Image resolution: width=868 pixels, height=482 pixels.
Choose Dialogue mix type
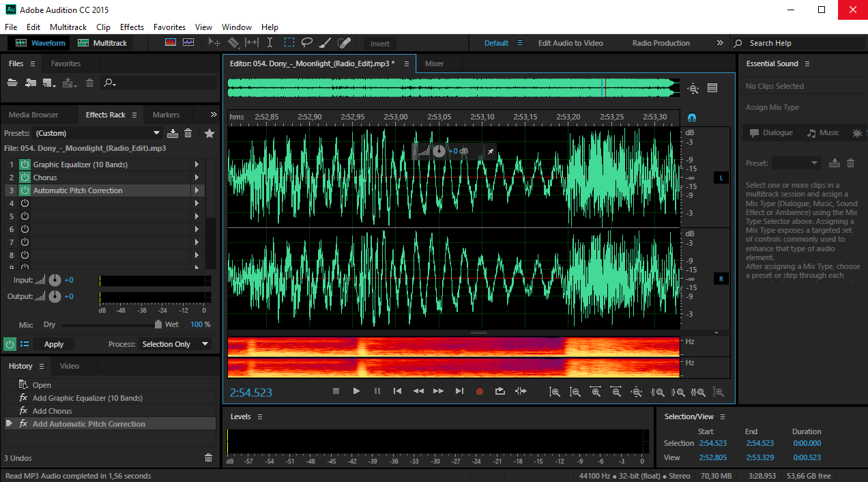tap(771, 132)
